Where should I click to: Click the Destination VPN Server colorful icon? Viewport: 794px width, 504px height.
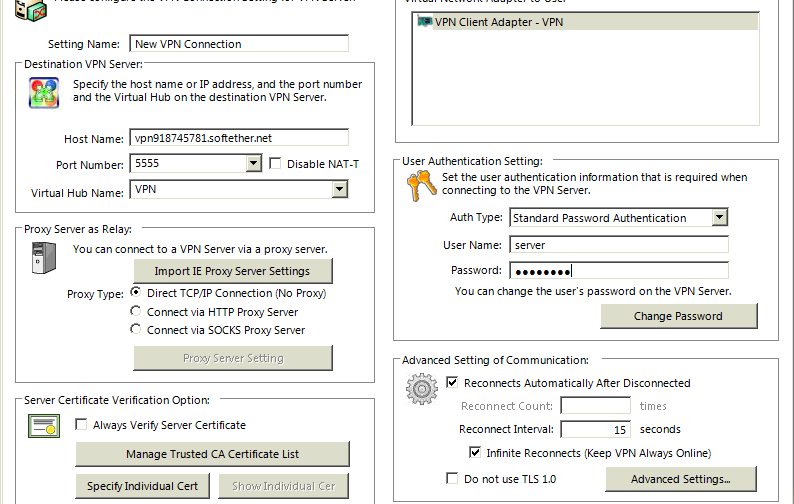click(44, 93)
